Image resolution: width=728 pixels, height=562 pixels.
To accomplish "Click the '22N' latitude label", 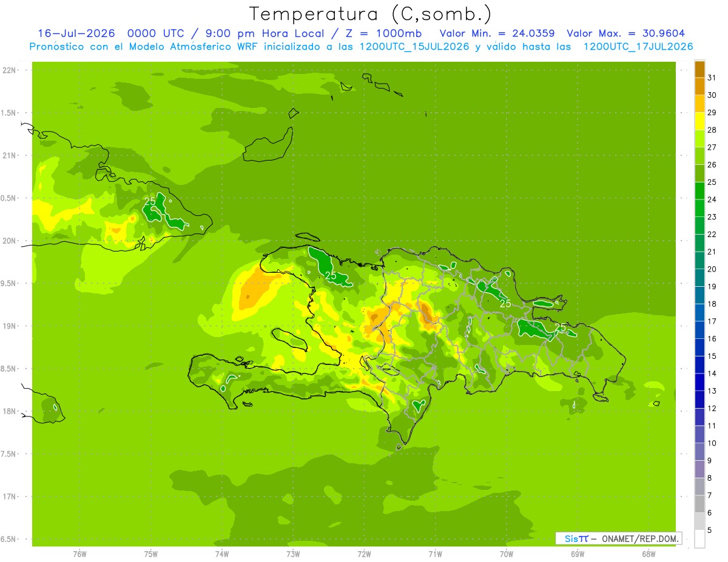I will click(x=9, y=70).
